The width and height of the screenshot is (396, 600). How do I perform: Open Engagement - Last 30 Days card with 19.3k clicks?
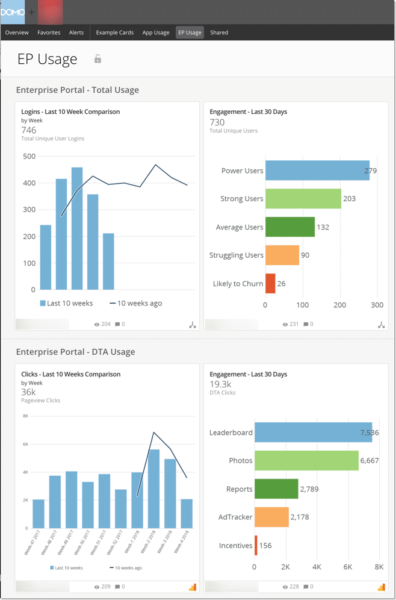pos(248,374)
